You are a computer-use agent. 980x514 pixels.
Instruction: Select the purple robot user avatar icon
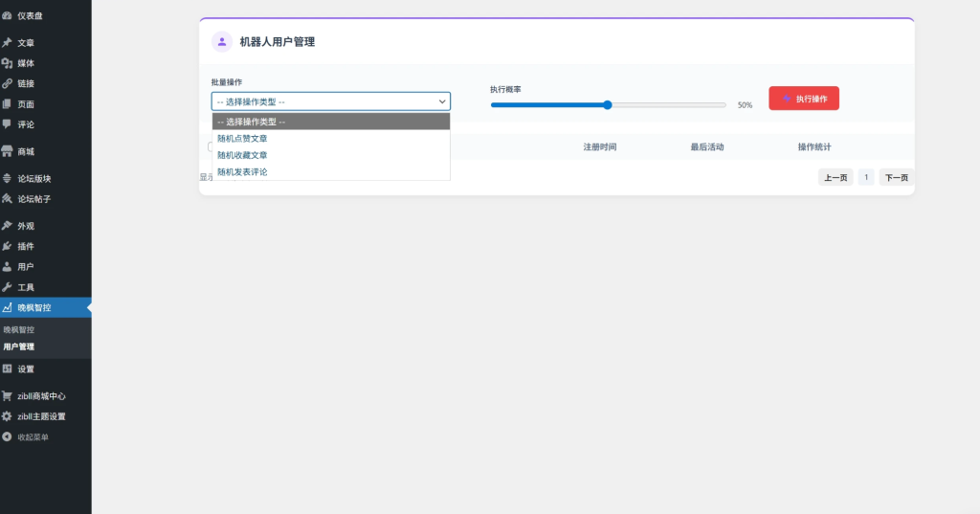pos(222,42)
